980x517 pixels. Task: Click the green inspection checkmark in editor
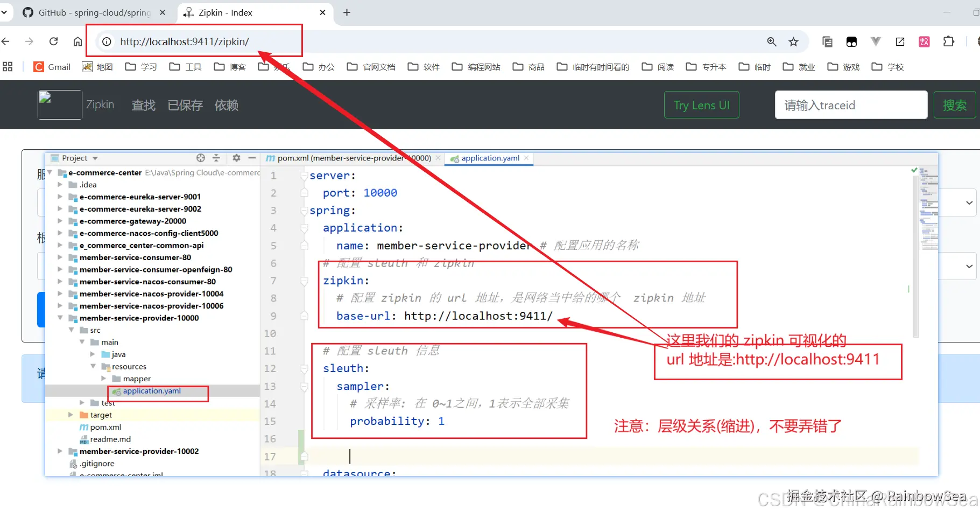click(914, 170)
